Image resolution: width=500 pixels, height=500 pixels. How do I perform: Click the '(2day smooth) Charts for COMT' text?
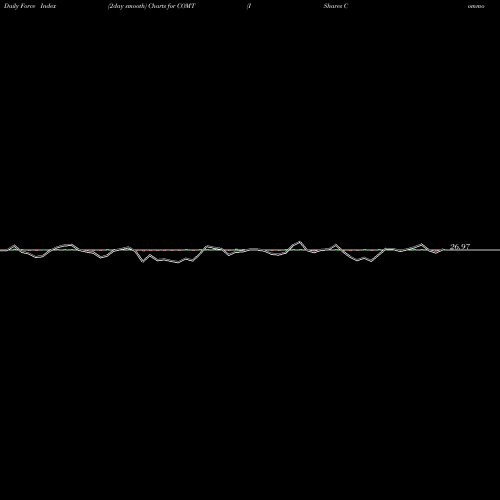coord(152,6)
